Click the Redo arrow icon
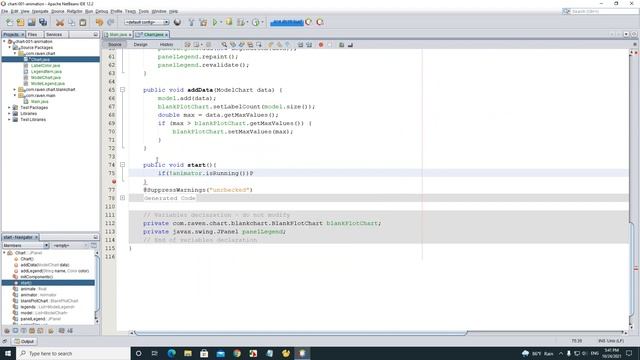The width and height of the screenshot is (640, 360). coord(111,22)
